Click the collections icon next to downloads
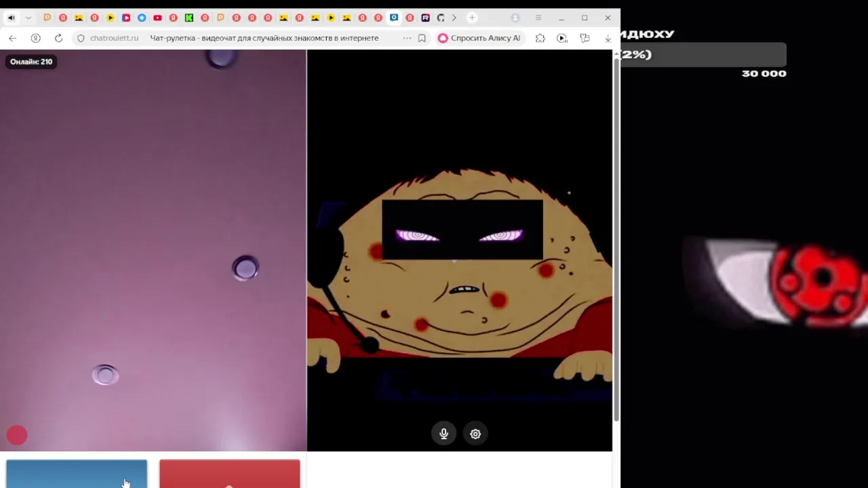This screenshot has height=488, width=868. (585, 38)
